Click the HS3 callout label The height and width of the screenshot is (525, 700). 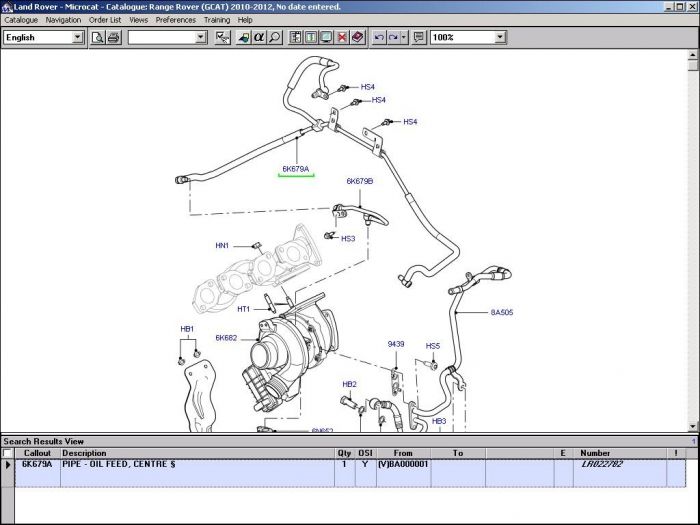(348, 239)
